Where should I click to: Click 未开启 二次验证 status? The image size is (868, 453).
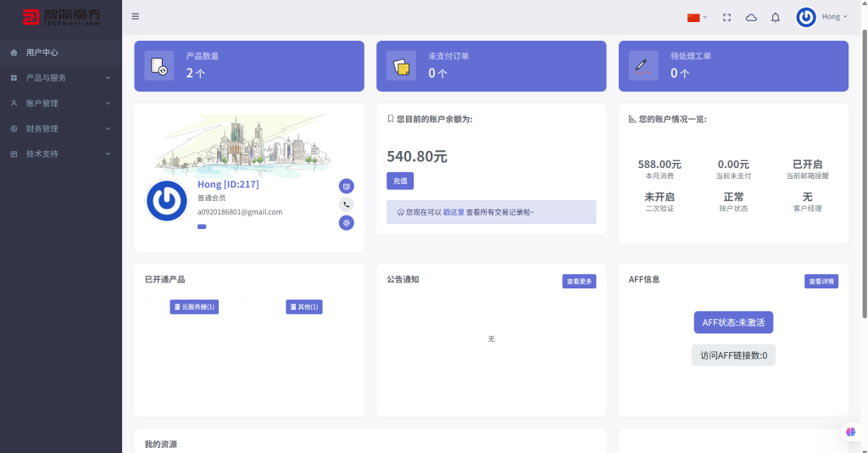coord(659,202)
